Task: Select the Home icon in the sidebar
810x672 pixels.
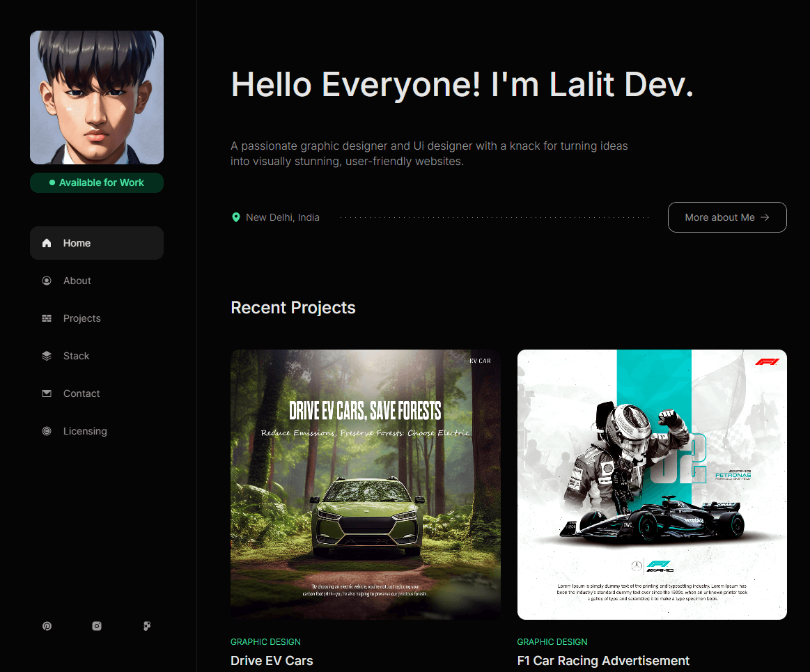Action: click(x=46, y=242)
